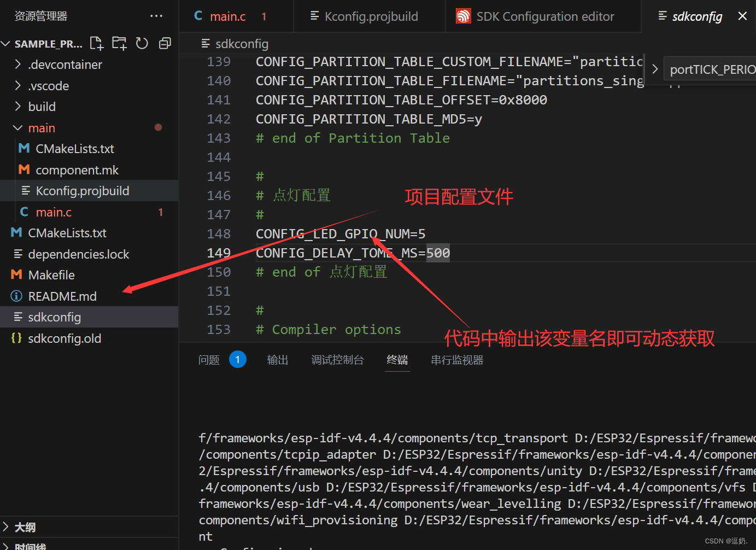Click the CONFIG_PARTITION_TABLE_OFFSET=0x8000 line

click(401, 100)
